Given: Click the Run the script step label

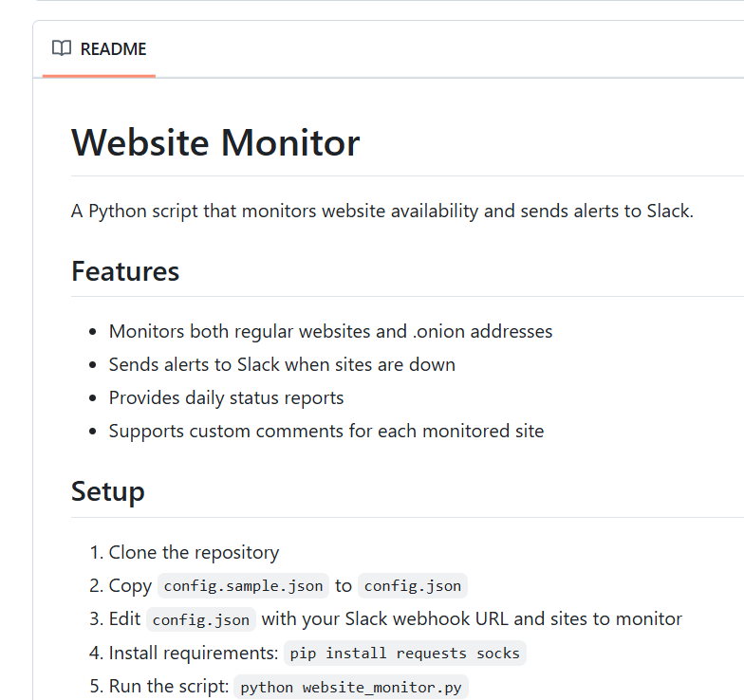Looking at the screenshot, I should (169, 687).
